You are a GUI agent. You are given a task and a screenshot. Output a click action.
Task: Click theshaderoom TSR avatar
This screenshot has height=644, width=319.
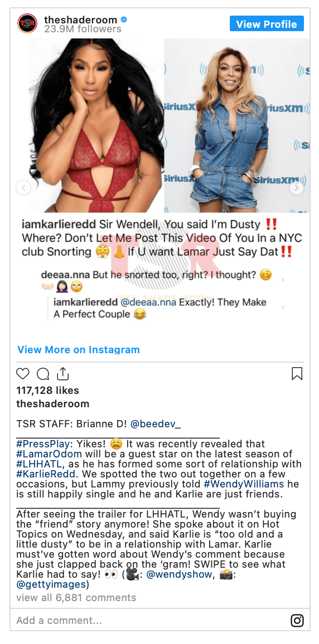27,24
